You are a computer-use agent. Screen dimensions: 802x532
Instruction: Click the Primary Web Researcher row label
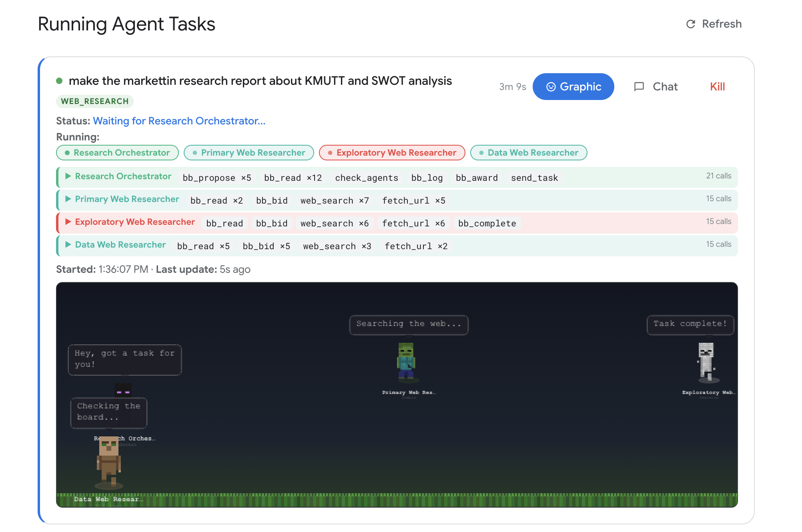pyautogui.click(x=127, y=199)
